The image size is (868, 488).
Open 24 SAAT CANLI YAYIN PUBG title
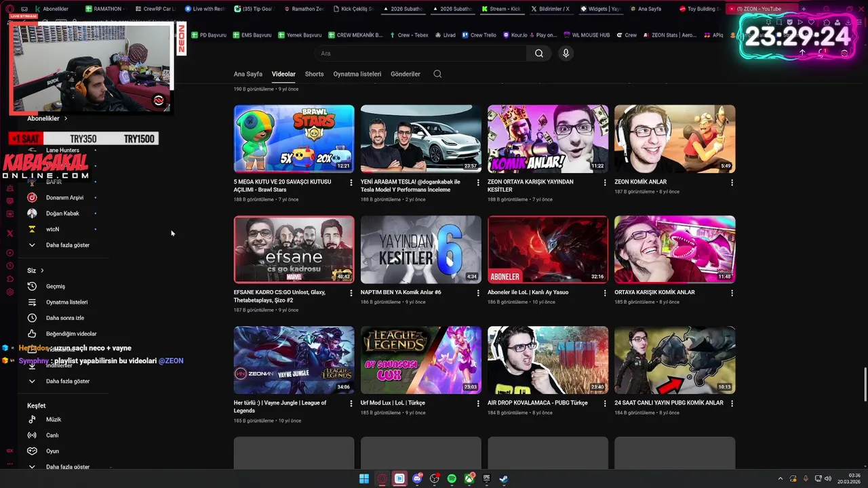(x=669, y=403)
